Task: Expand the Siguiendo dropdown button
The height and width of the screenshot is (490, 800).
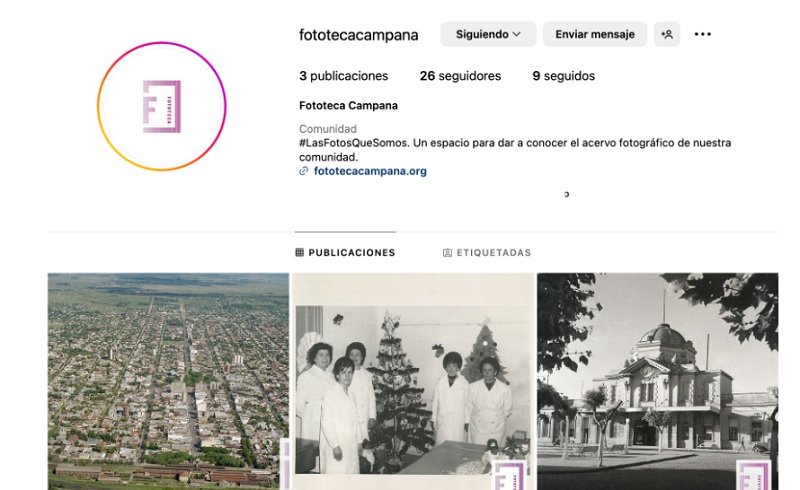Action: (x=488, y=34)
